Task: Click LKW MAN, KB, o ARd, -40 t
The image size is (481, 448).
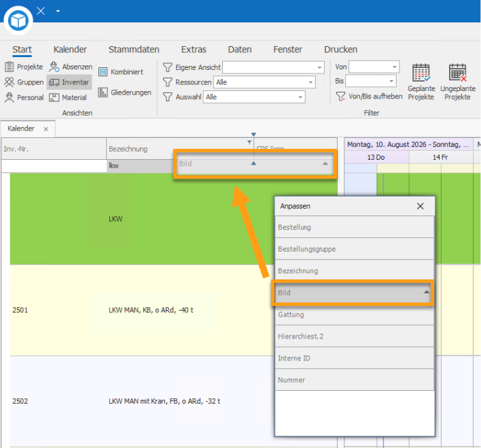Action: point(151,310)
